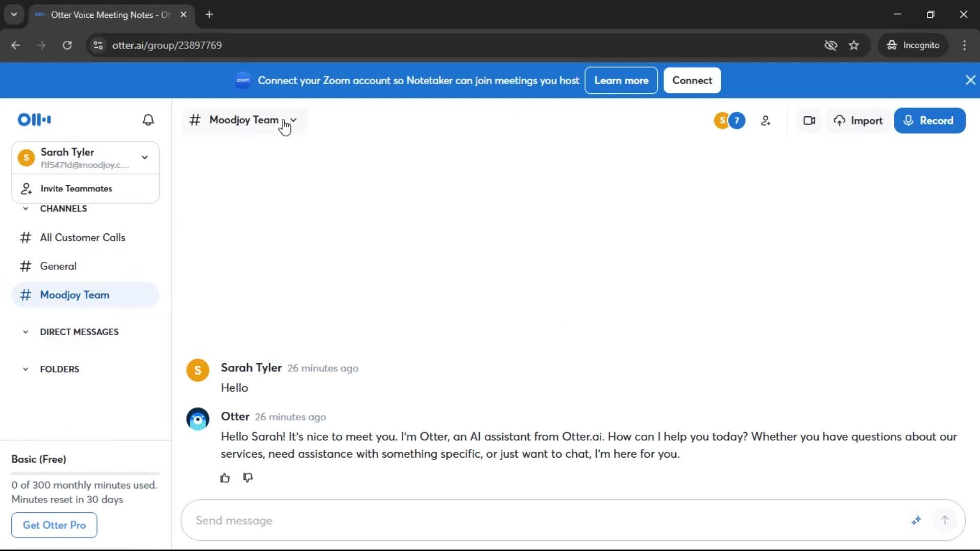Give thumbs down to Otter's reply

[x=248, y=478]
